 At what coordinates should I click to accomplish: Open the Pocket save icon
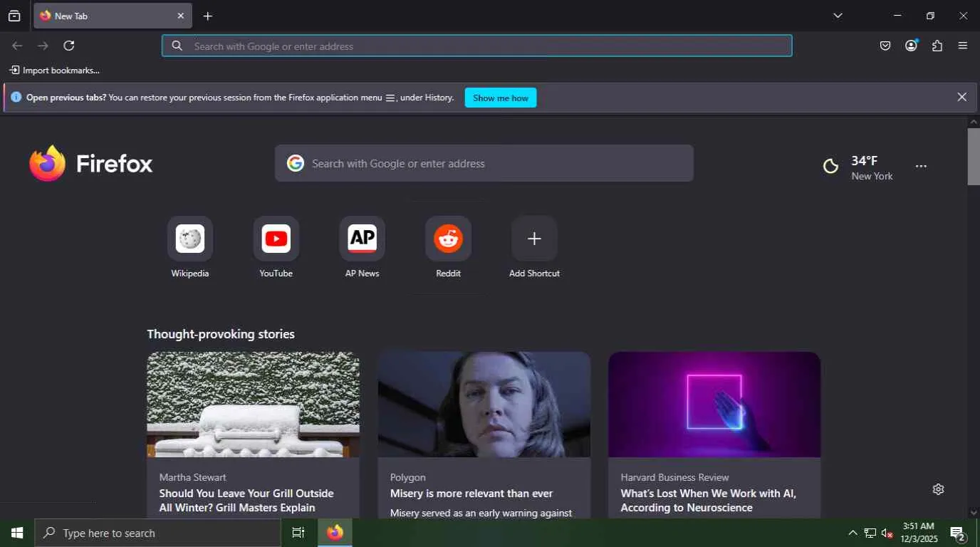(885, 46)
